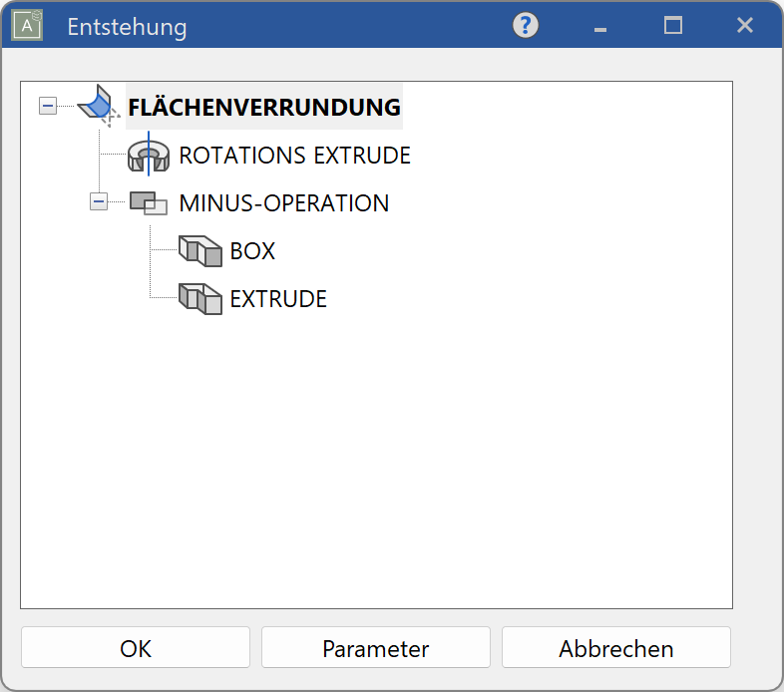
Task: Choose the BOX entry label in tree
Action: (x=252, y=251)
